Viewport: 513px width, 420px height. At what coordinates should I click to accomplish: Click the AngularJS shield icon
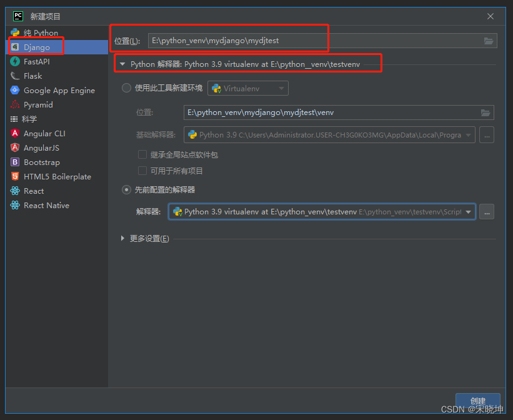coord(15,147)
